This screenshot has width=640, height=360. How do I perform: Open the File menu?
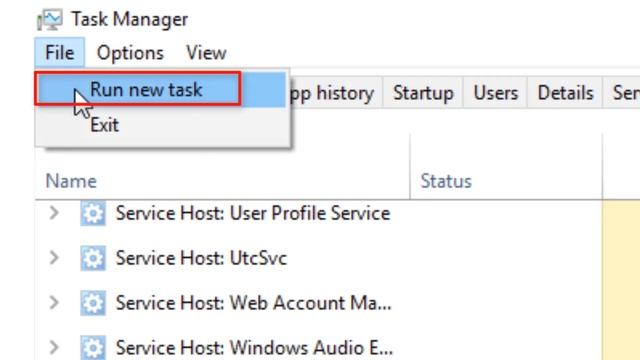click(60, 53)
